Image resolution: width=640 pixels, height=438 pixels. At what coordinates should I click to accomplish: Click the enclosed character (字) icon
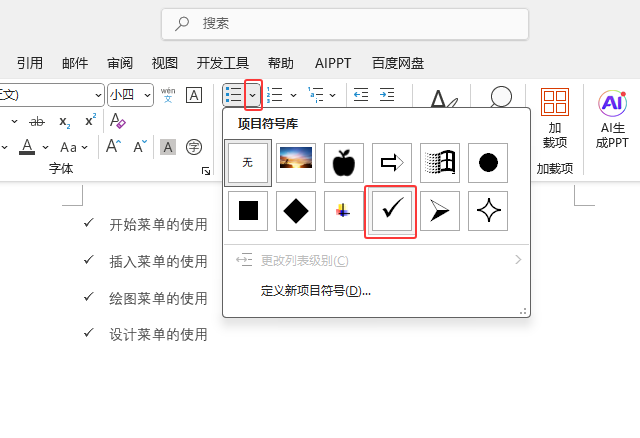click(x=194, y=147)
